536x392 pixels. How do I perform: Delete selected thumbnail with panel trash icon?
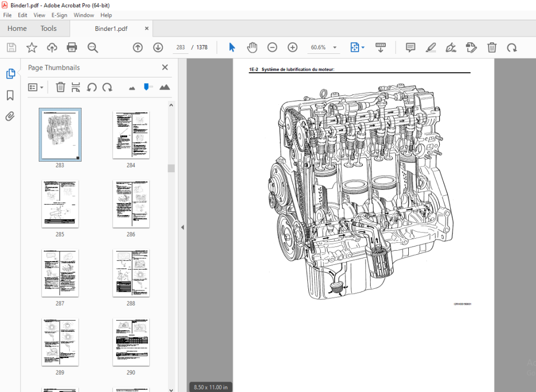(61, 87)
